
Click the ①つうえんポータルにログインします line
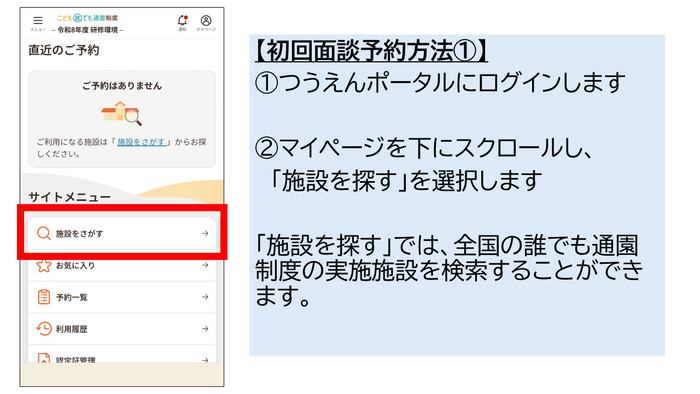pos(440,83)
